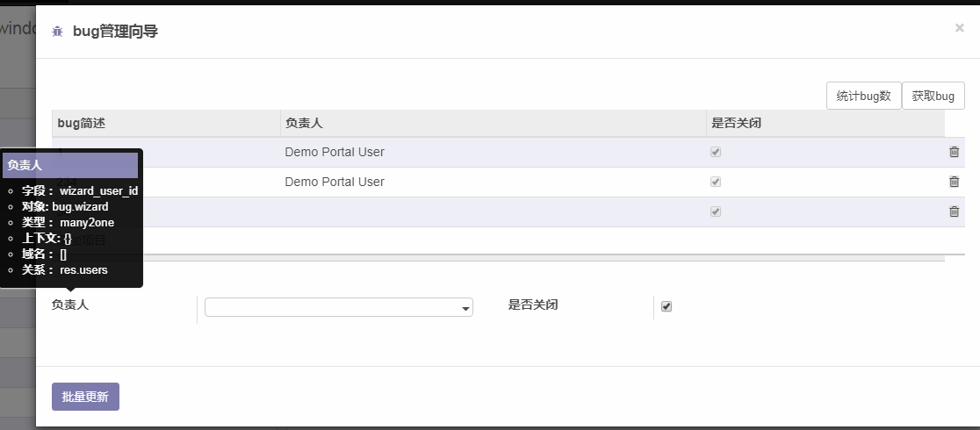Click bug.wizard text in the tooltip
Image resolution: width=980 pixels, height=430 pixels.
click(x=80, y=207)
